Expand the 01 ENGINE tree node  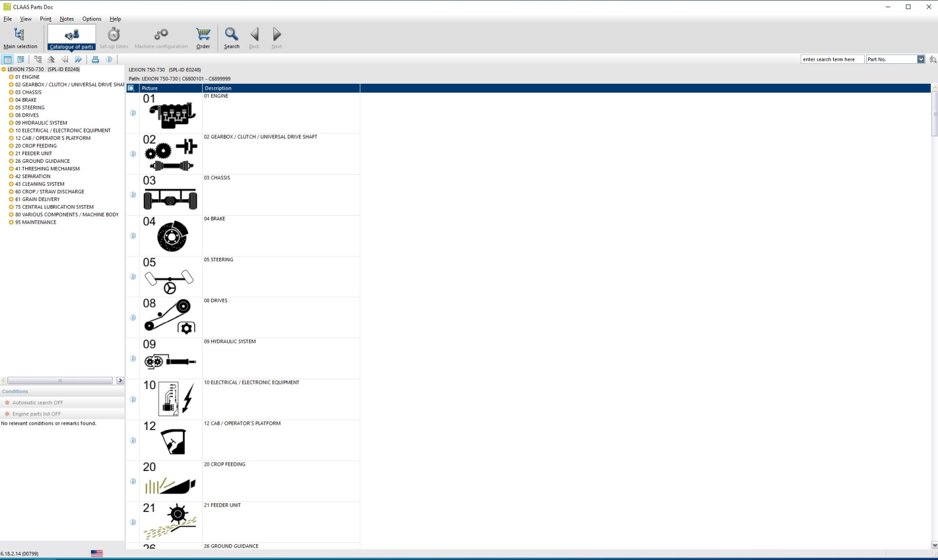(x=11, y=77)
